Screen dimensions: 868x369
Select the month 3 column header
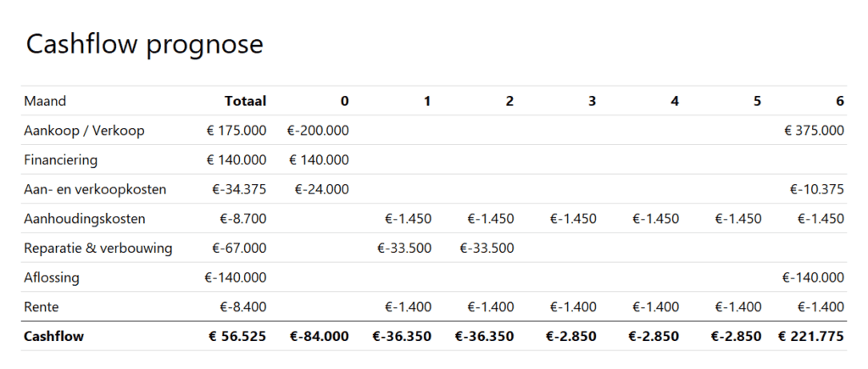pos(592,101)
